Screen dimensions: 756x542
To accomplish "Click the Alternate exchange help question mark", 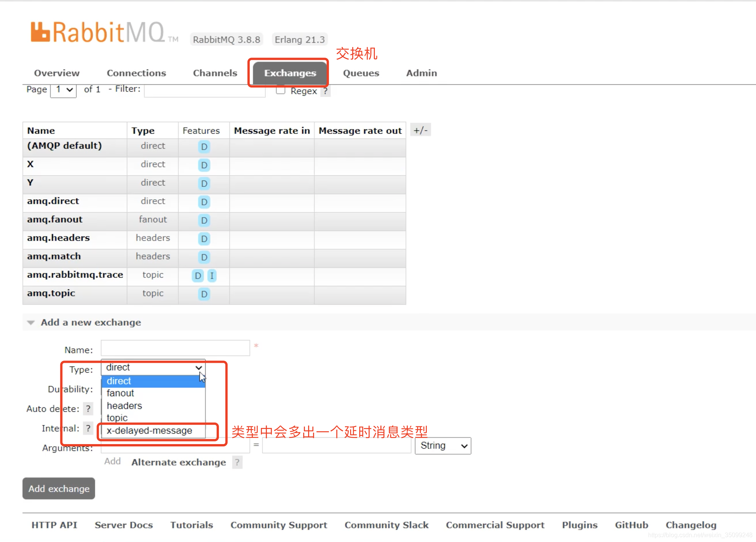I will point(237,463).
